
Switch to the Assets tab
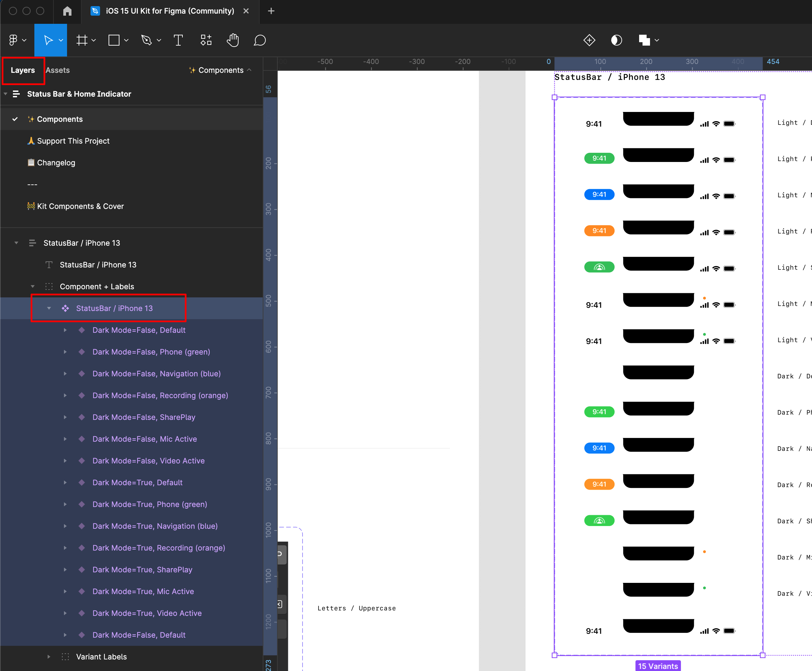(58, 70)
